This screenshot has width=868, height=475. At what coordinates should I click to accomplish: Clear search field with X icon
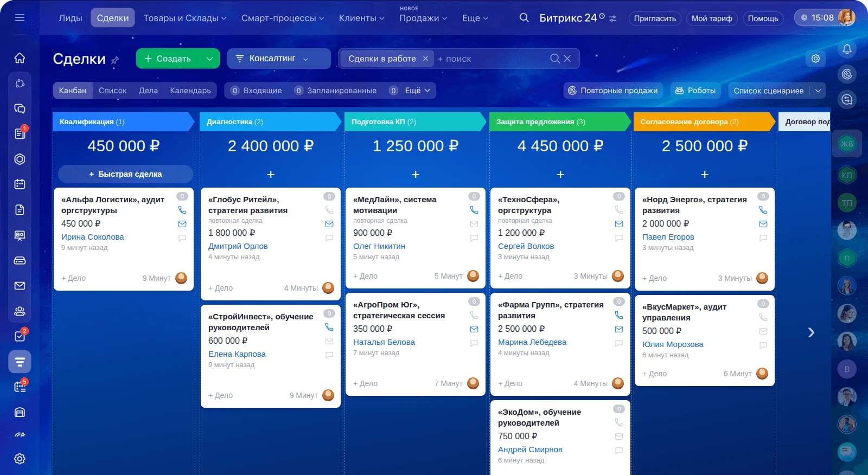(567, 59)
